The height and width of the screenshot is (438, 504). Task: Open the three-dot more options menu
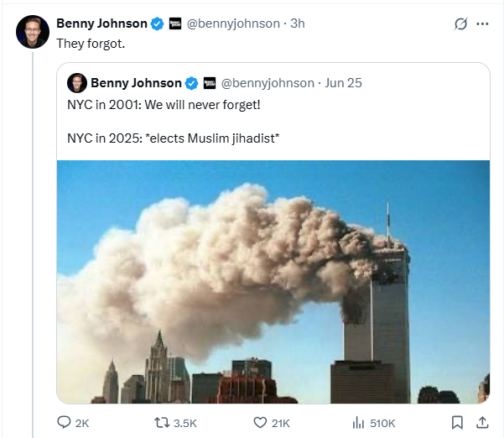pos(482,23)
